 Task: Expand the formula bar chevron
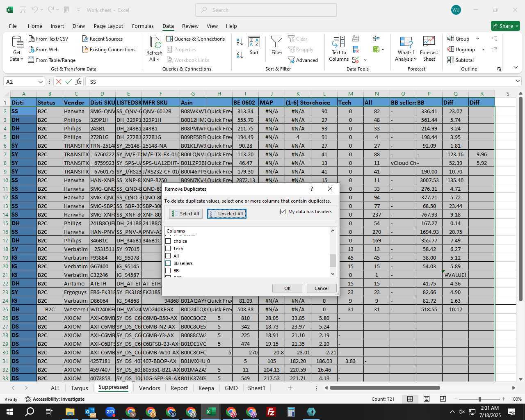tap(518, 81)
